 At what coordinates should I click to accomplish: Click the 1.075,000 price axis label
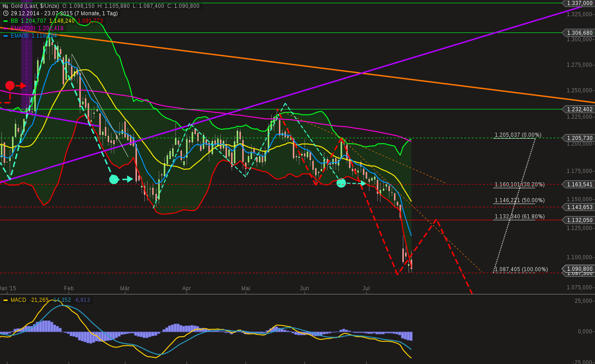[x=580, y=287]
